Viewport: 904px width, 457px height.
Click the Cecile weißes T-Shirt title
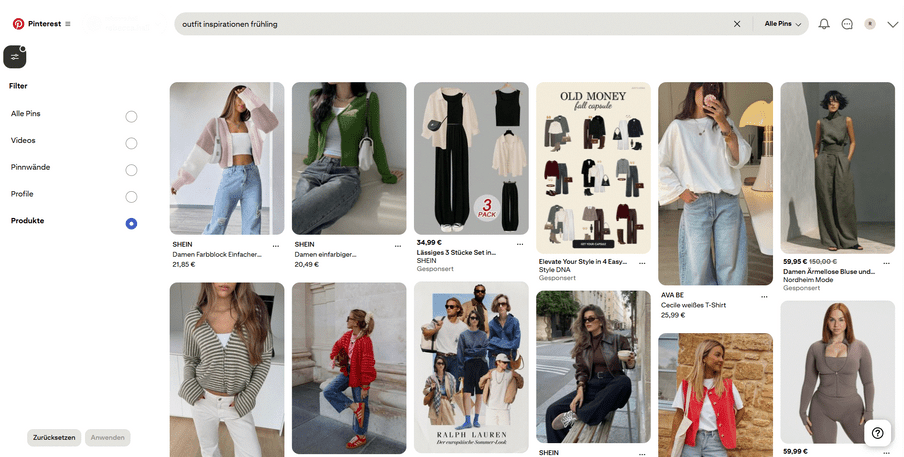pyautogui.click(x=694, y=305)
